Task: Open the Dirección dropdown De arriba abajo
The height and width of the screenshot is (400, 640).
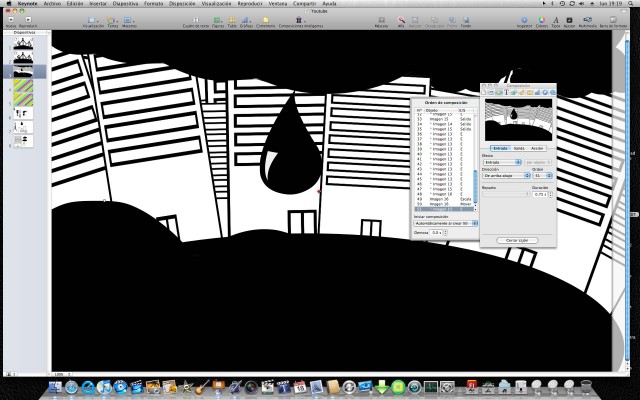Action: (x=507, y=176)
